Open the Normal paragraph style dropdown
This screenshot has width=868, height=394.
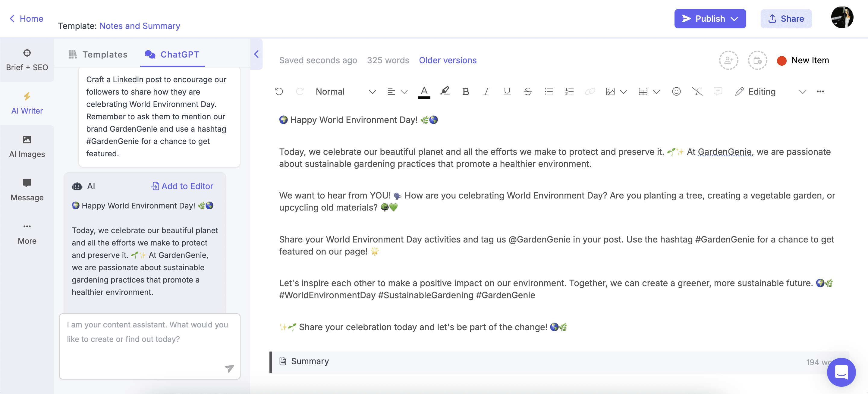click(345, 92)
